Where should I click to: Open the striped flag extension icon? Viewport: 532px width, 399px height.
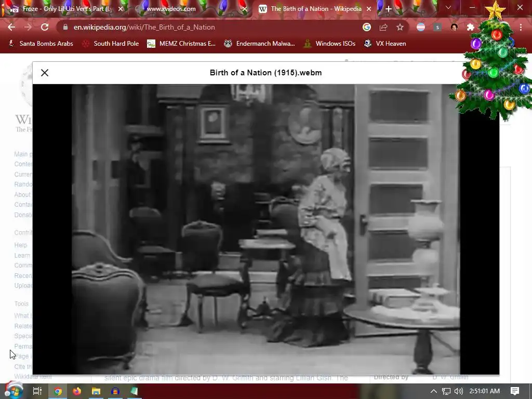point(421,27)
